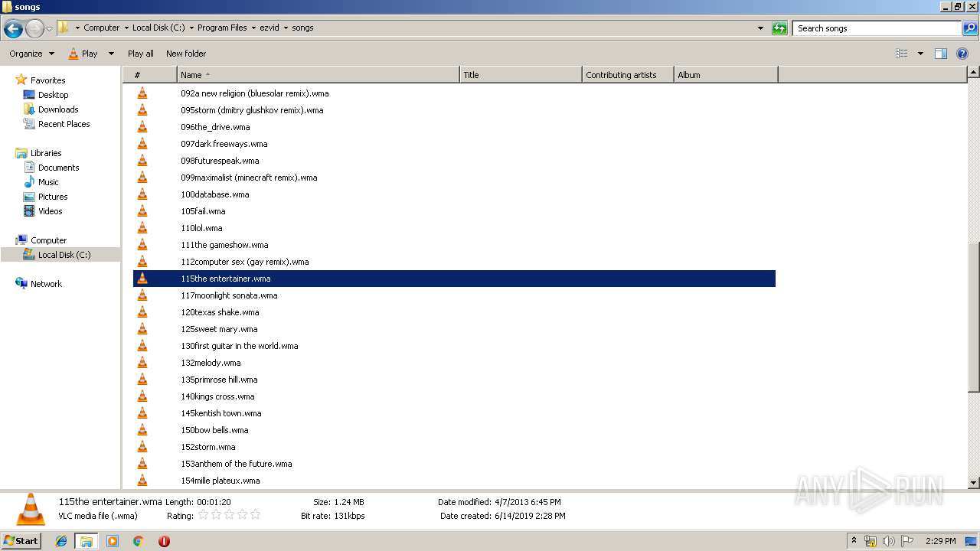Image resolution: width=980 pixels, height=551 pixels.
Task: Sort by Contributing artists column
Action: click(628, 75)
